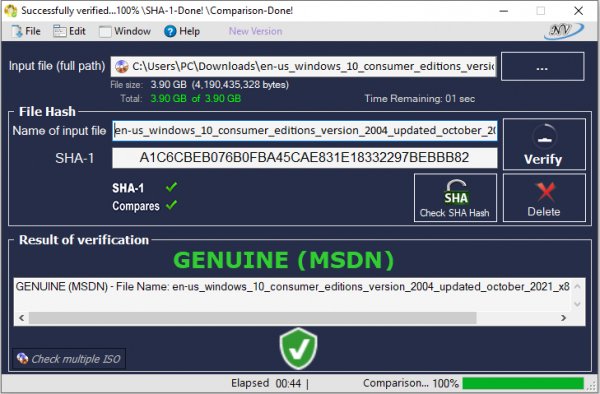
Task: Click the GENUINE (MSDN) result heading
Action: 284,260
